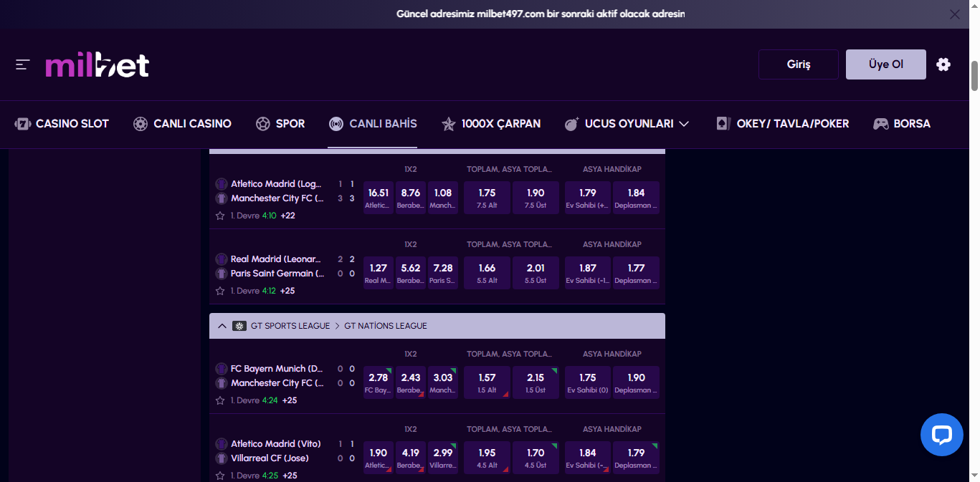
Task: Select odds 1.08 for Manchester City
Action: point(443,198)
